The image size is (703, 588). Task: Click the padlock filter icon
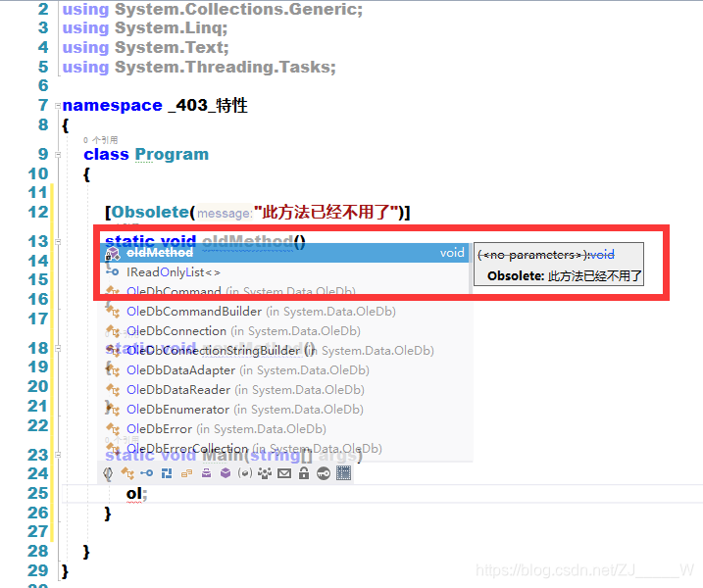[x=304, y=473]
